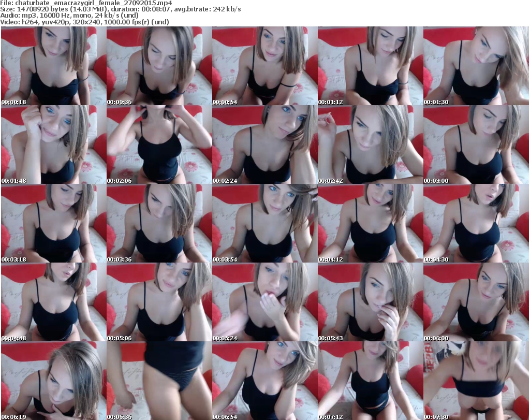The image size is (530, 420).
Task: Pick the 00:05:24 thumbnail
Action: click(265, 302)
